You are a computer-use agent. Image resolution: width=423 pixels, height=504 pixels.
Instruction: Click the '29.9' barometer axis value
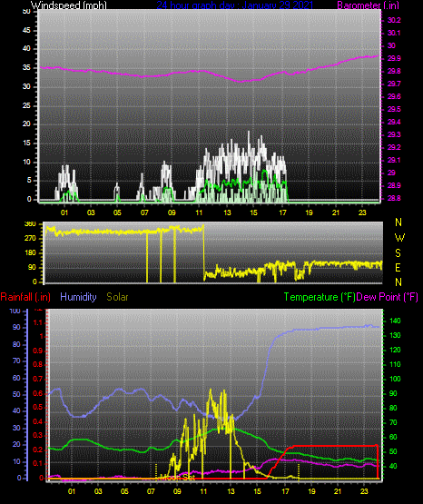(x=394, y=58)
